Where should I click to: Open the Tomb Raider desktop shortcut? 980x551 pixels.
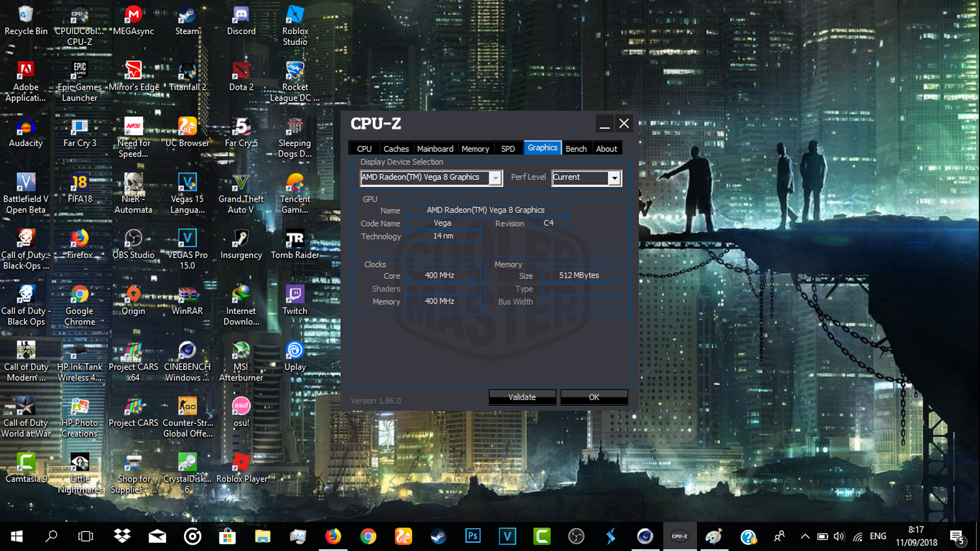point(295,244)
